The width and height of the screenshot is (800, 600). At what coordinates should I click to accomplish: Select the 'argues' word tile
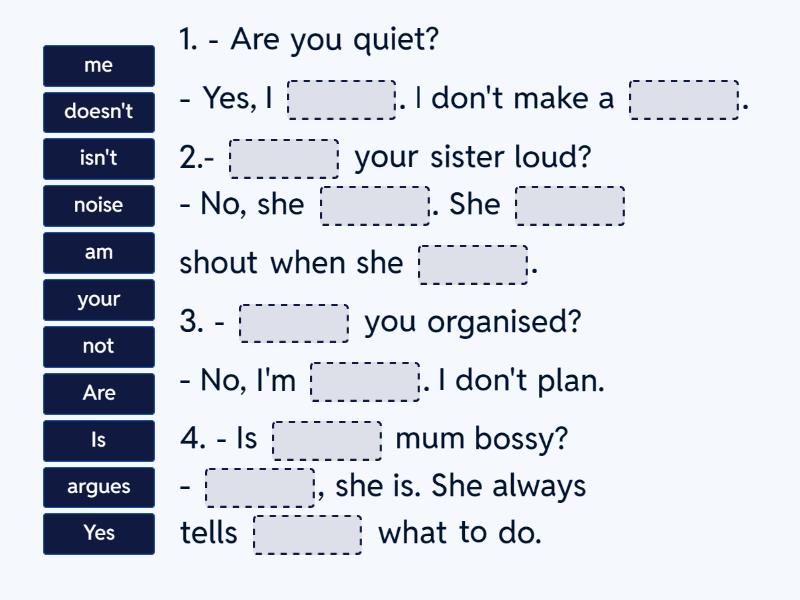pyautogui.click(x=99, y=488)
